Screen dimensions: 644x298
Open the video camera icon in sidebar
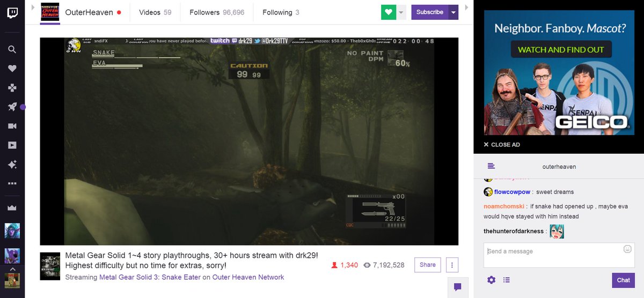pyautogui.click(x=12, y=126)
